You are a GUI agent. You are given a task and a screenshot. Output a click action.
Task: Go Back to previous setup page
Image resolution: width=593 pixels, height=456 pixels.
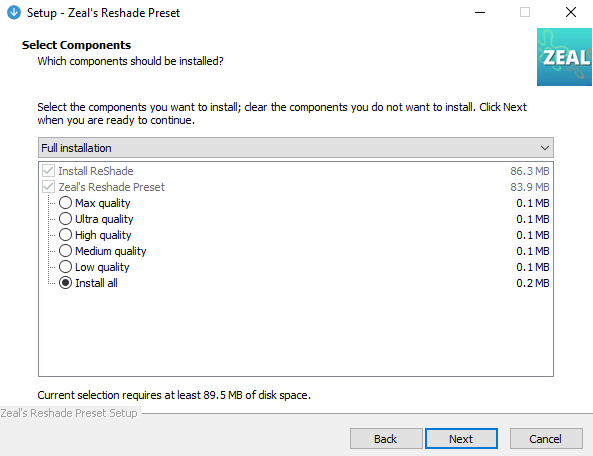[x=386, y=439]
